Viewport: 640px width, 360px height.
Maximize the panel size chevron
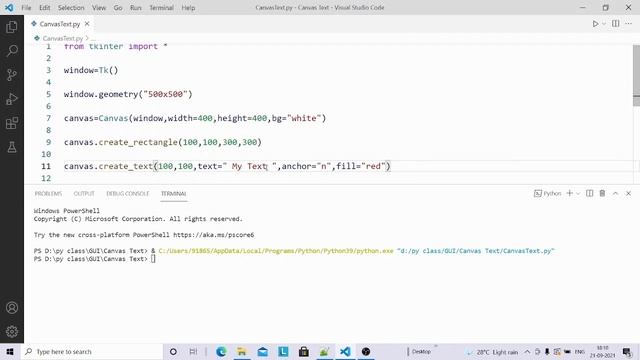point(616,193)
